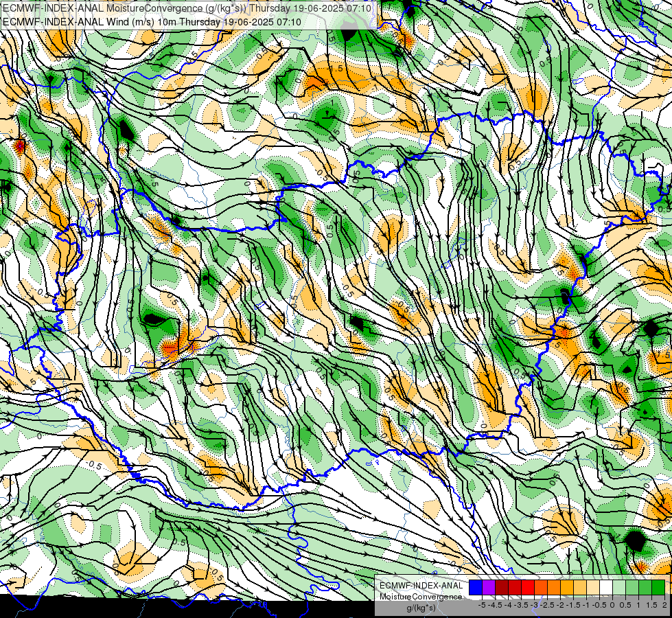The height and width of the screenshot is (618, 672).
Task: Click the medium green swatch above 1 to 1.5
Action: click(645, 587)
